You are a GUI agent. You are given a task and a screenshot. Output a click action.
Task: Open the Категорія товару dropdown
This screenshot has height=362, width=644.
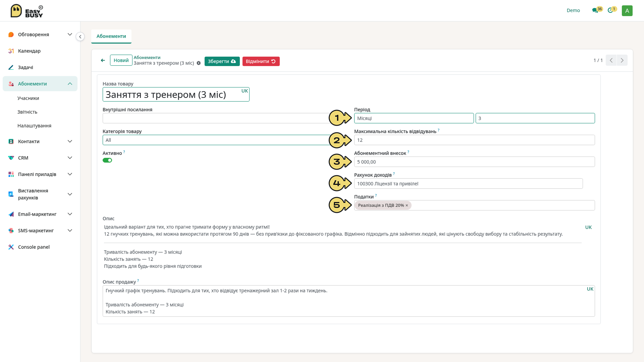tap(216, 140)
